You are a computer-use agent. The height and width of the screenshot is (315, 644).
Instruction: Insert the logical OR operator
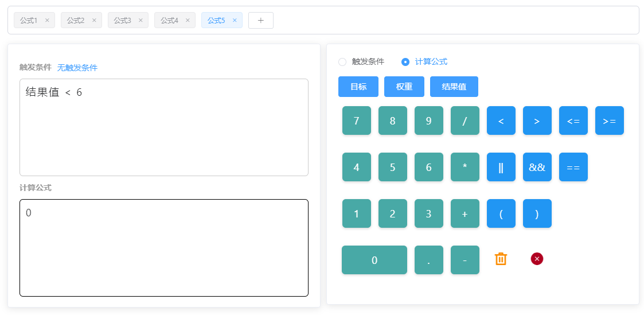(501, 168)
